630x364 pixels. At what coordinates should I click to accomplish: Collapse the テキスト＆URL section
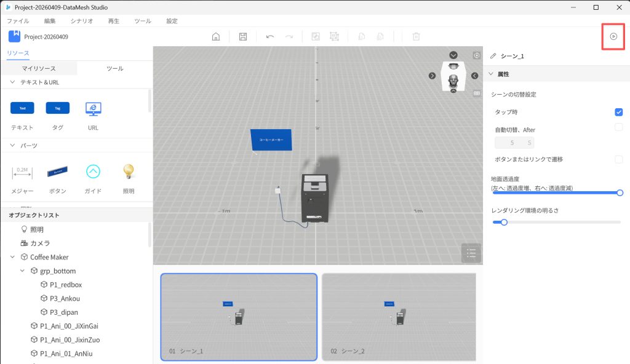13,82
